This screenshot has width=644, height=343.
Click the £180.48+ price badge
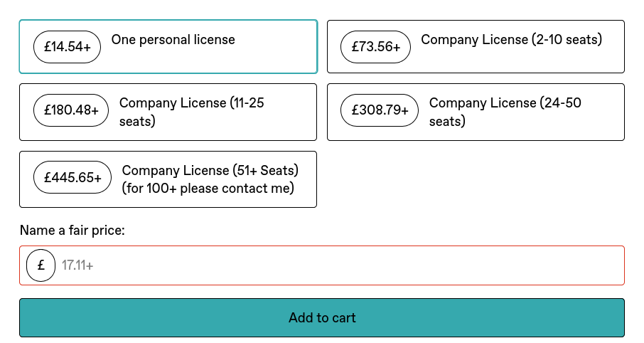click(x=71, y=110)
